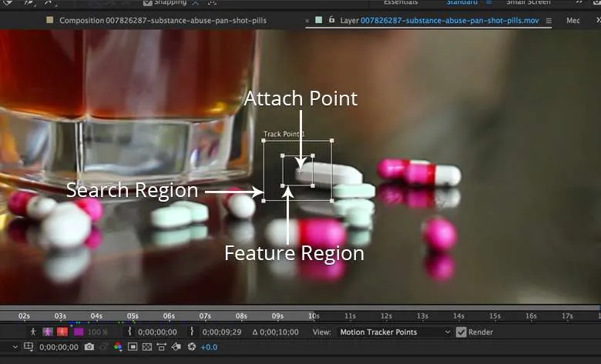The height and width of the screenshot is (364, 601).
Task: Click the set in point bracket icon
Action: click(x=129, y=332)
